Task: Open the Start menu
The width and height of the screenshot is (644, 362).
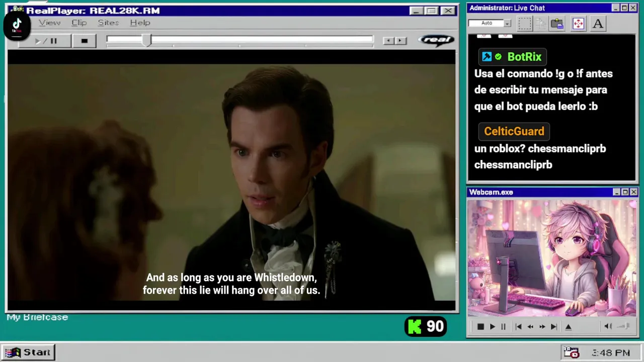Action: [x=28, y=352]
